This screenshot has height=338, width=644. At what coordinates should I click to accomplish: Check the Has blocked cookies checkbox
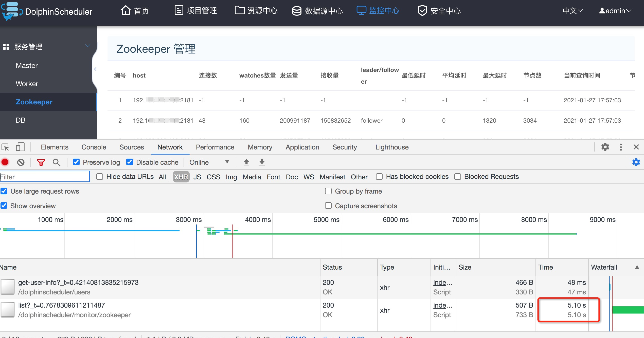[379, 177]
